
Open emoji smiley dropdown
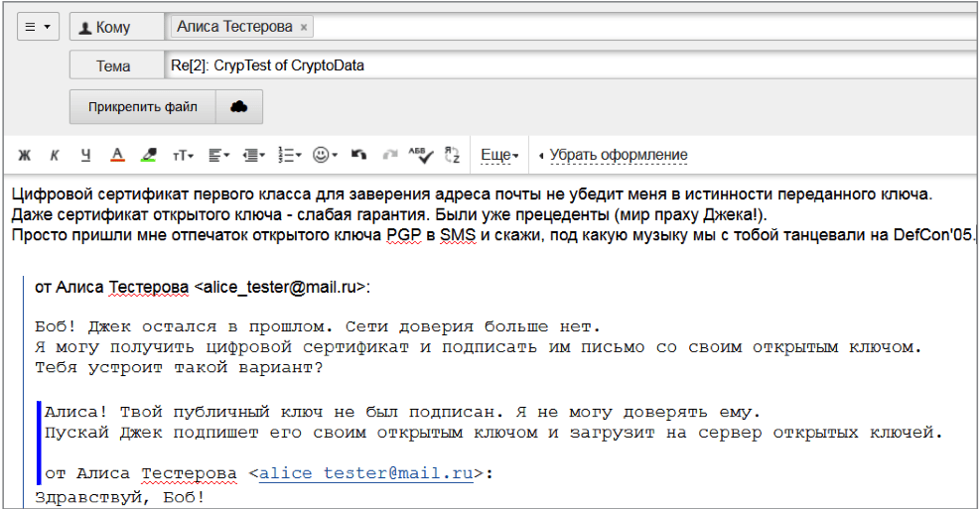coord(325,155)
